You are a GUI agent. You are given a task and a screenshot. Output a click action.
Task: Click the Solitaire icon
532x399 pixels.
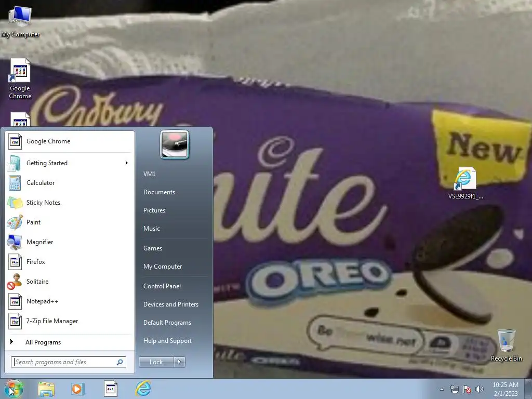click(x=15, y=282)
